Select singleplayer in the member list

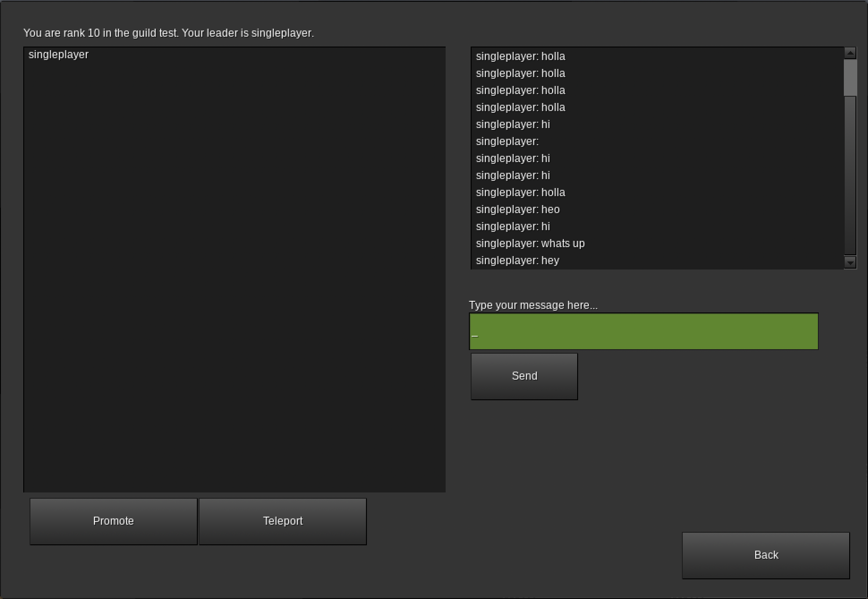[59, 55]
